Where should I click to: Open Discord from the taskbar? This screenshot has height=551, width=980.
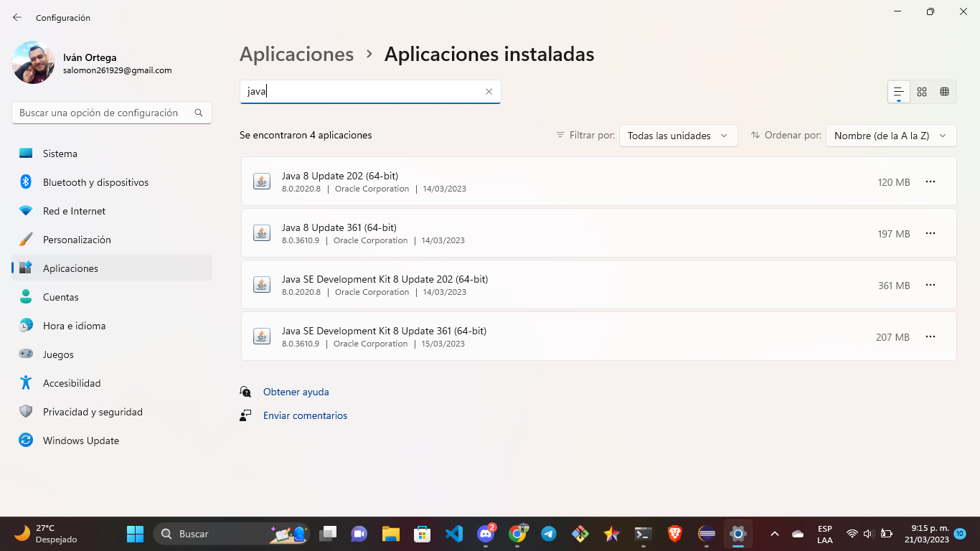486,534
